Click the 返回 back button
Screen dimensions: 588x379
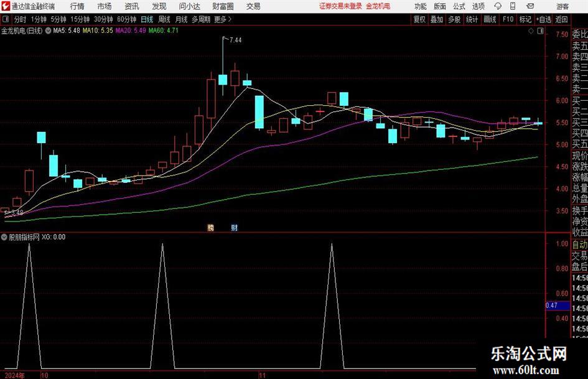tap(561, 19)
